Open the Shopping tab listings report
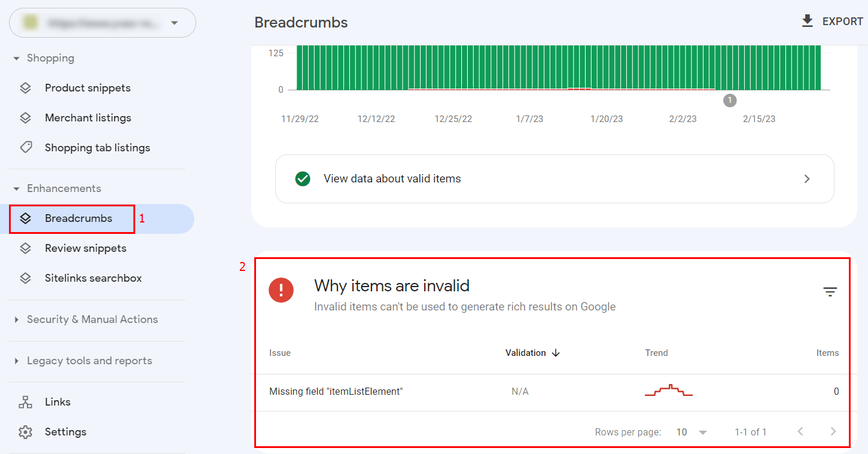This screenshot has height=454, width=868. click(97, 147)
